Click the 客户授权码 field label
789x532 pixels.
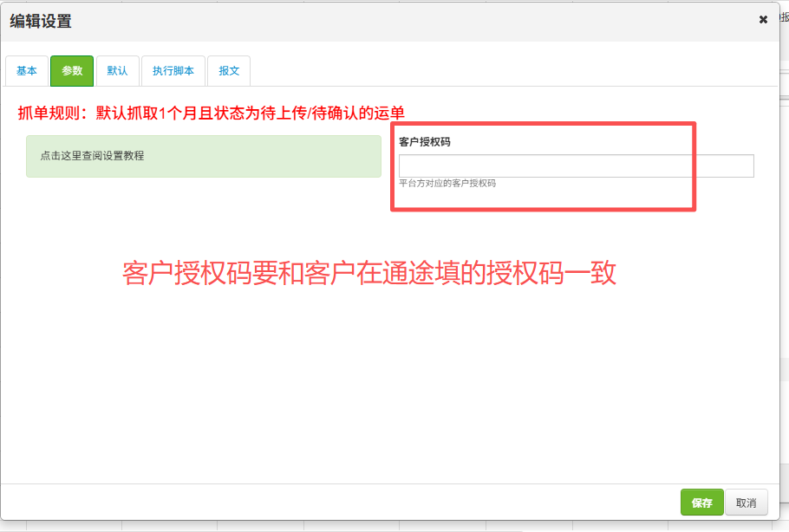pyautogui.click(x=424, y=141)
